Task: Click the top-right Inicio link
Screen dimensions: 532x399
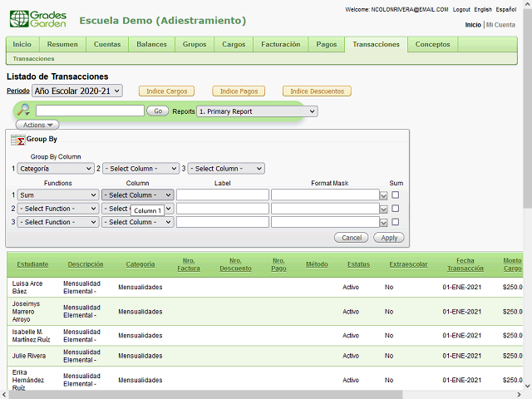Action: pos(473,25)
